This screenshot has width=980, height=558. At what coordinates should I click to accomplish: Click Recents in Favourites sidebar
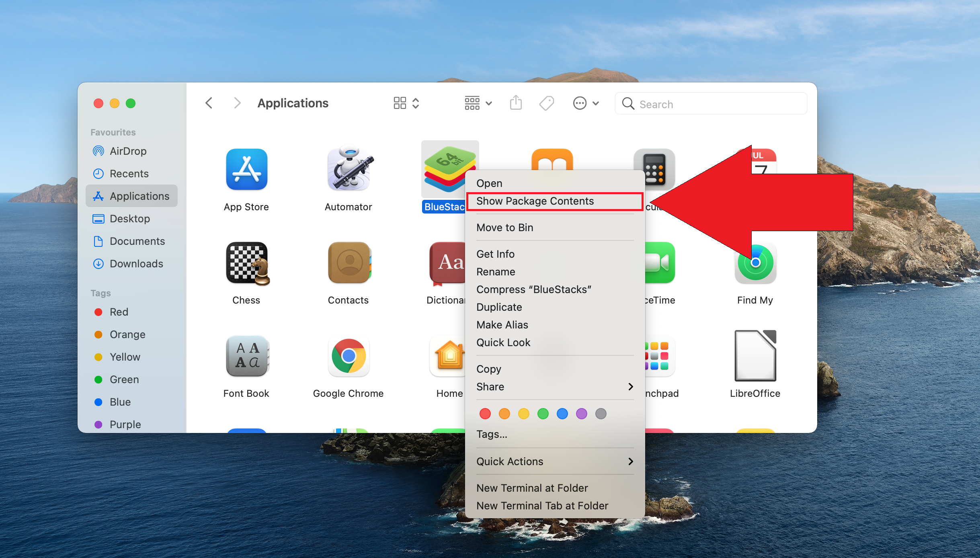129,174
